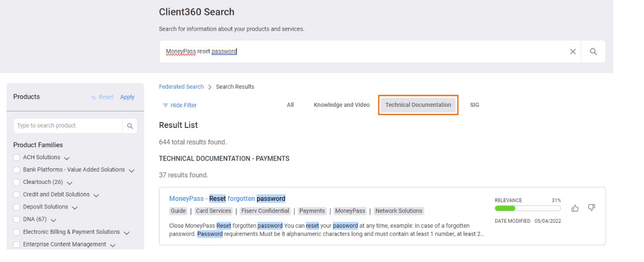This screenshot has width=644, height=262.
Task: Click Technical Documentation - Payments heading
Action: 224,158
